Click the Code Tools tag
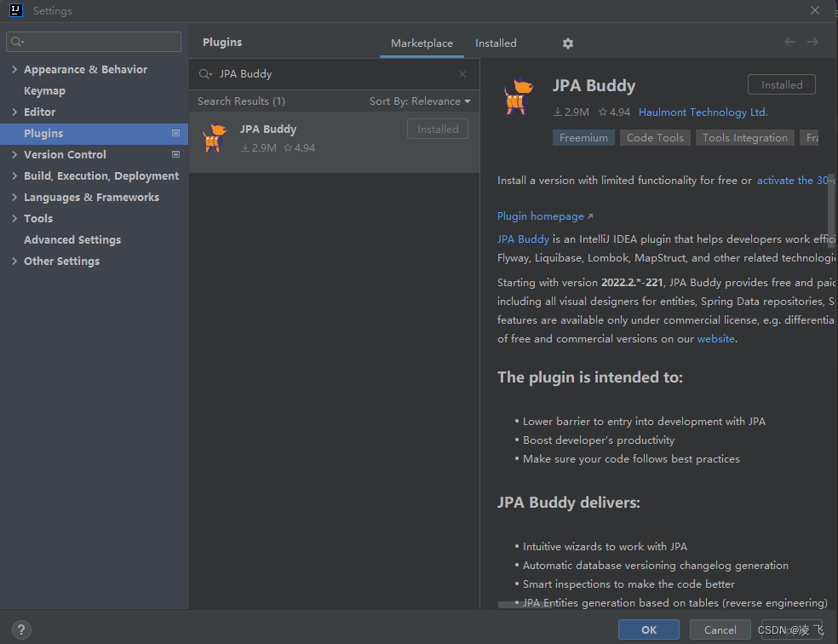The width and height of the screenshot is (838, 644). coord(655,138)
